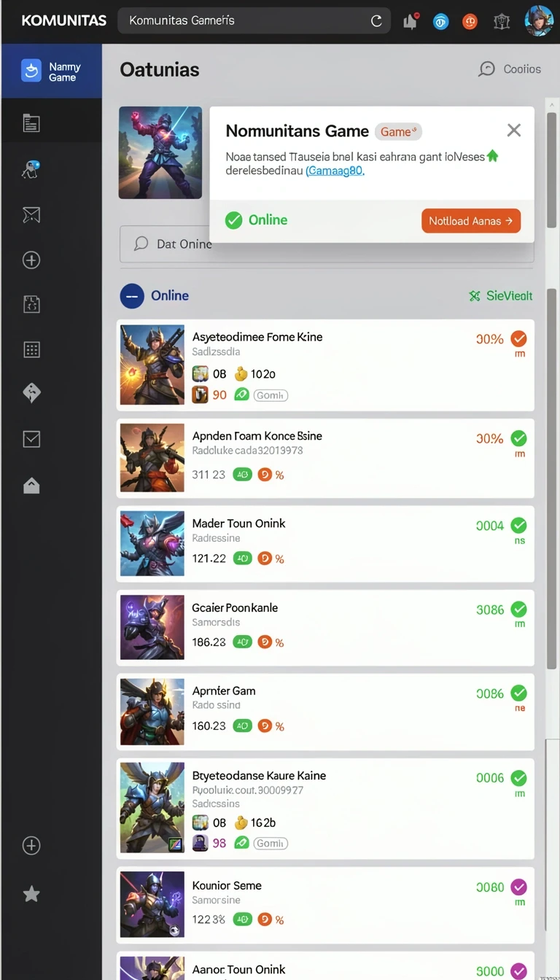Click orange circle icon in Apnden Foam row
This screenshot has width=560, height=980.
pos(265,475)
